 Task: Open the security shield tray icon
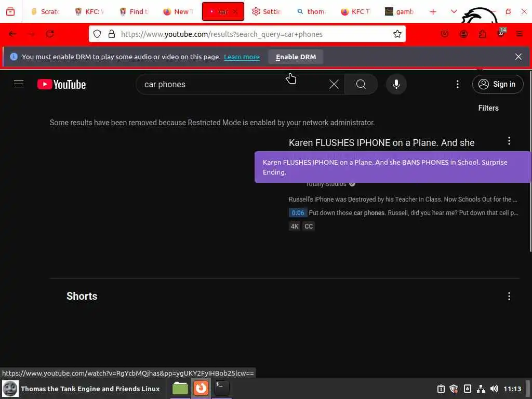(x=454, y=389)
